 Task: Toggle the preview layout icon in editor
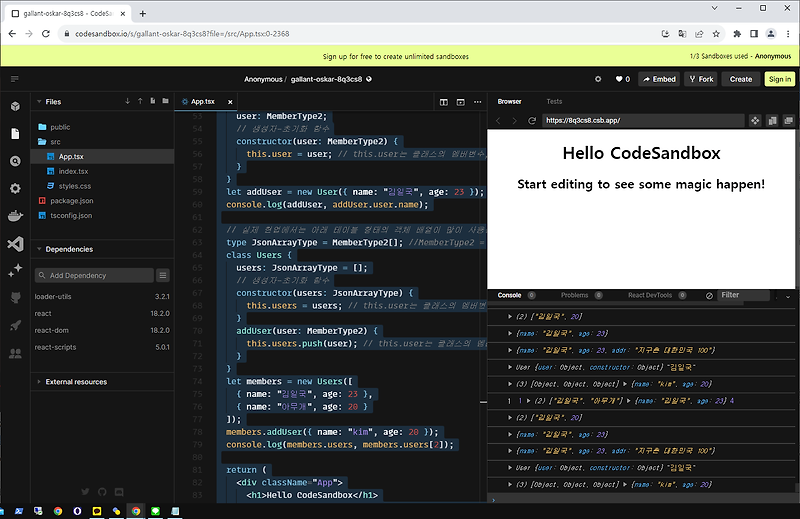[x=461, y=102]
